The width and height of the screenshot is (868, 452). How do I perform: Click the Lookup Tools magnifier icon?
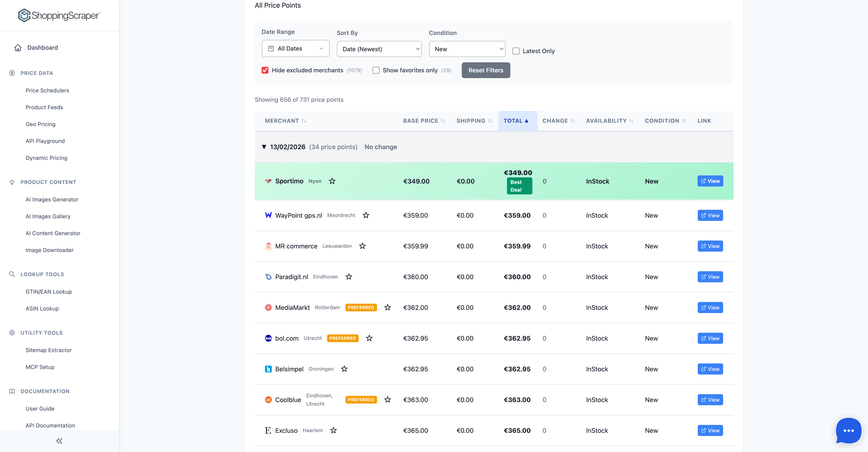point(12,274)
